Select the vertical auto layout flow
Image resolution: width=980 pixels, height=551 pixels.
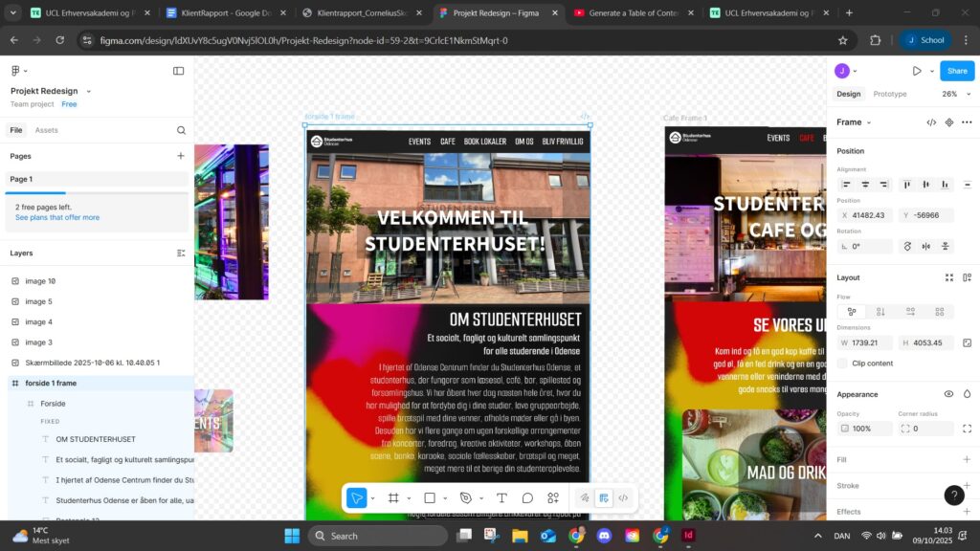pyautogui.click(x=880, y=311)
